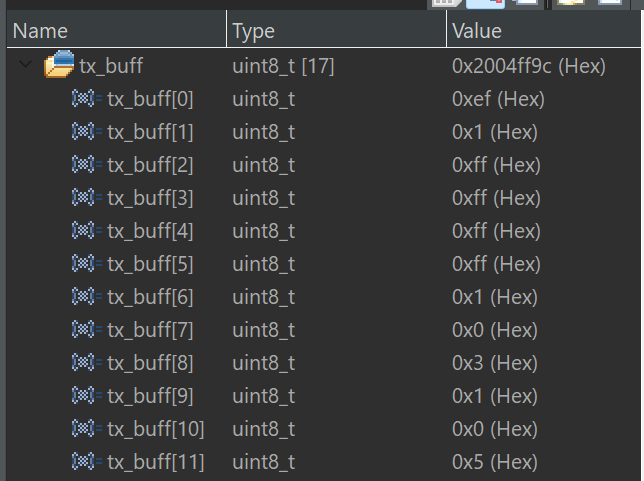Screen dimensions: 644x481
Task: Click the variable icon beside tx_buff[1]
Action: pos(87,131)
